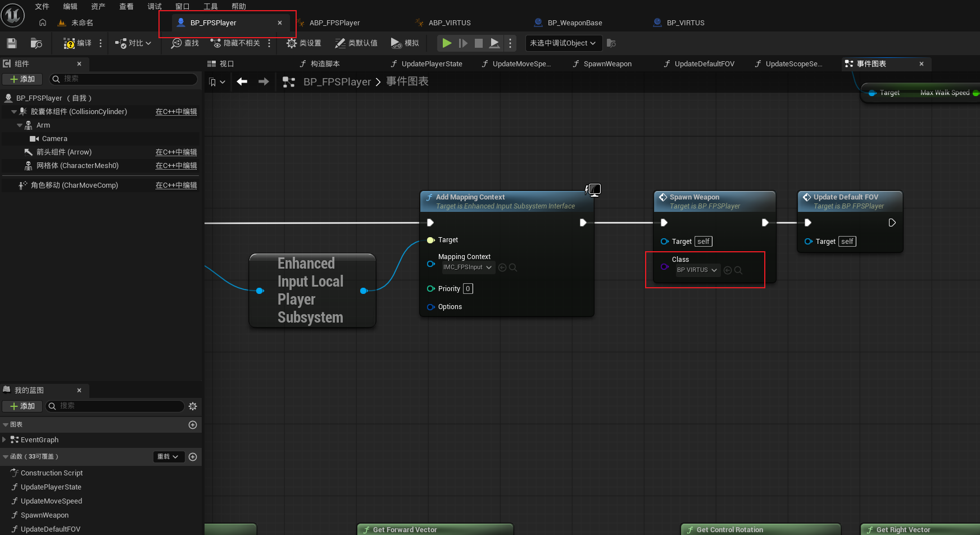The height and width of the screenshot is (535, 980).
Task: Click the 组件 panel search field
Action: [x=124, y=79]
